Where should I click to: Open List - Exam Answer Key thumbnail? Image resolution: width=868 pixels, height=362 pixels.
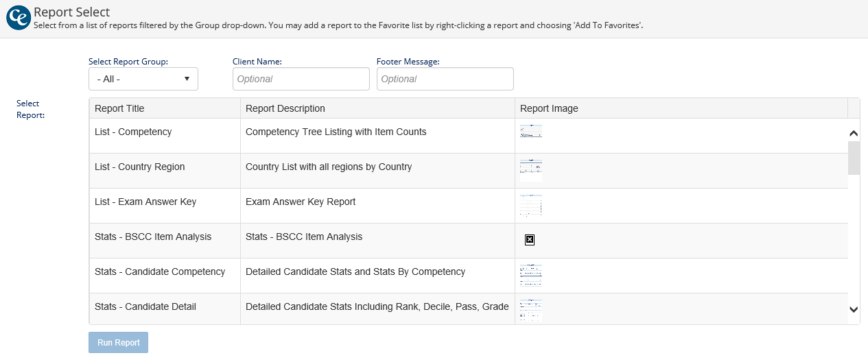[x=530, y=205]
